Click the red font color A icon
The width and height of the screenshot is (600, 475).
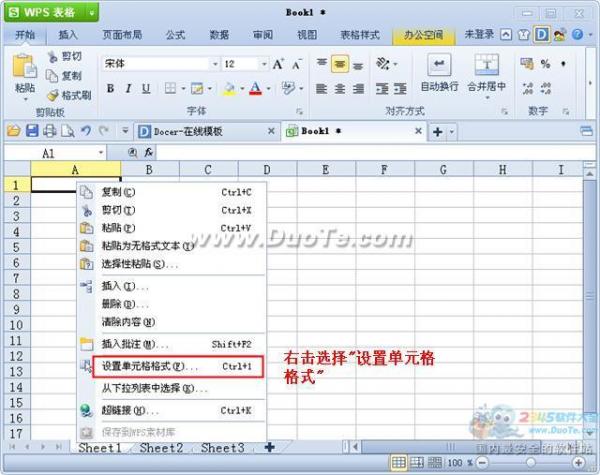pyautogui.click(x=256, y=89)
